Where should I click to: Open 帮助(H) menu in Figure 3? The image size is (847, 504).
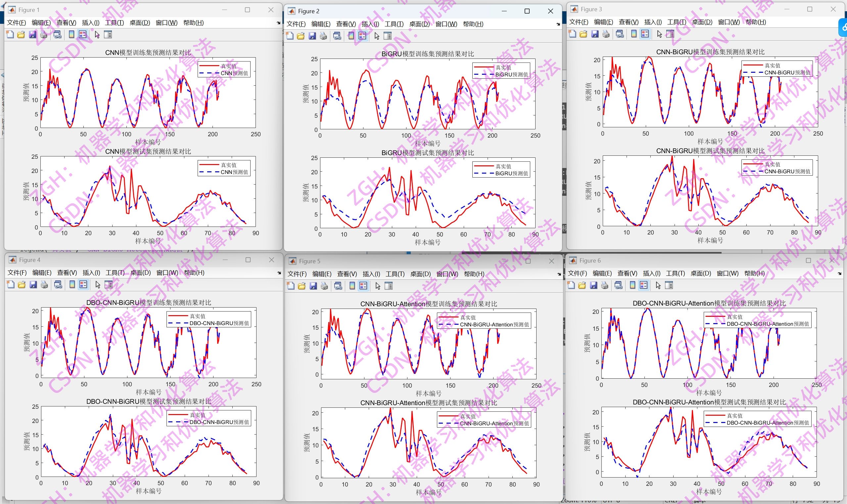click(x=756, y=22)
